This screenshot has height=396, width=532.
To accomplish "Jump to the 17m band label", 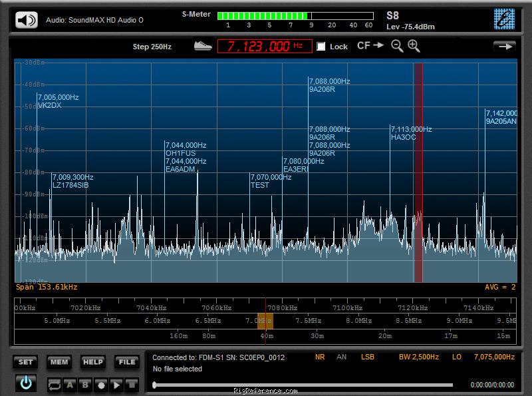I will (451, 336).
